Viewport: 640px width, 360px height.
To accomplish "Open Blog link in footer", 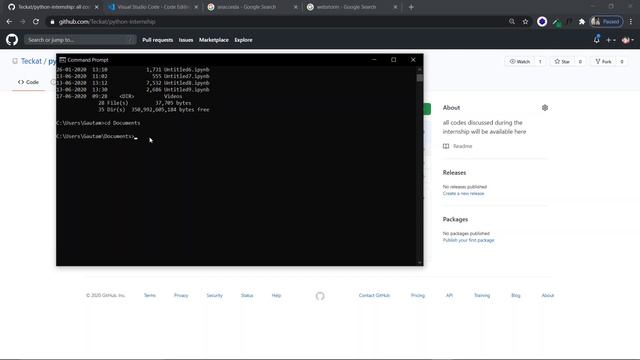I will (x=516, y=296).
